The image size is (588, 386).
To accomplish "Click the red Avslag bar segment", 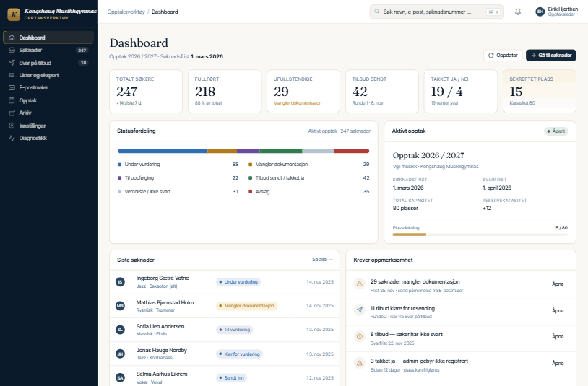I will tap(351, 151).
